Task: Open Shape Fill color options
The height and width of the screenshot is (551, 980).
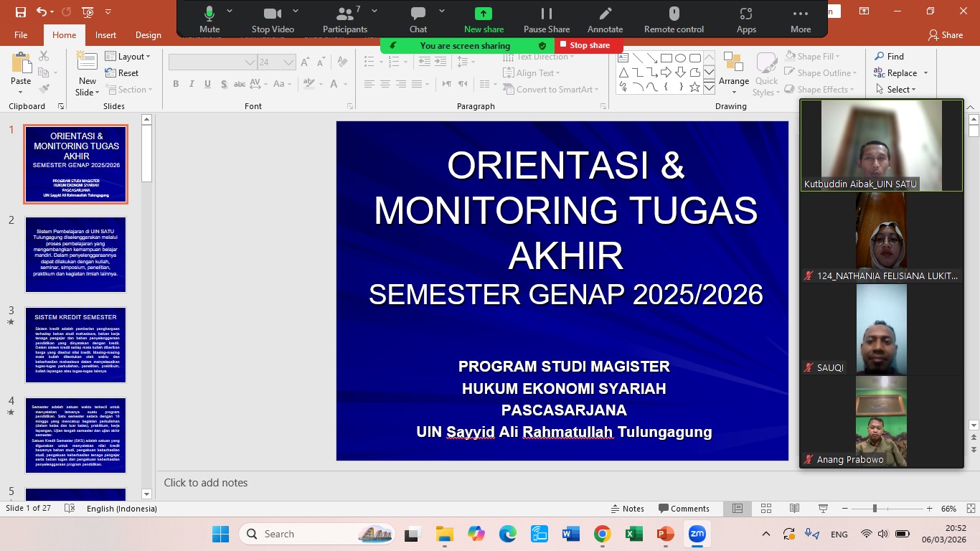Action: point(813,57)
